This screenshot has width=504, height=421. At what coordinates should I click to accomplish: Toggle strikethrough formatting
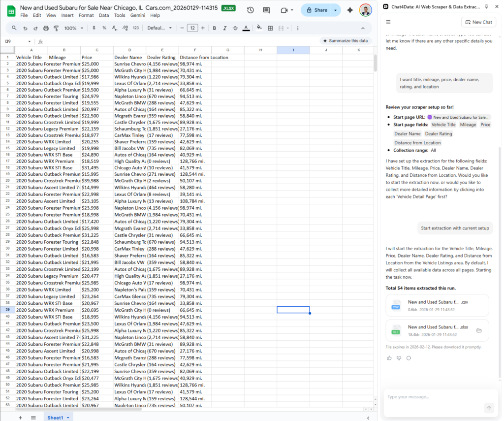pyautogui.click(x=235, y=28)
